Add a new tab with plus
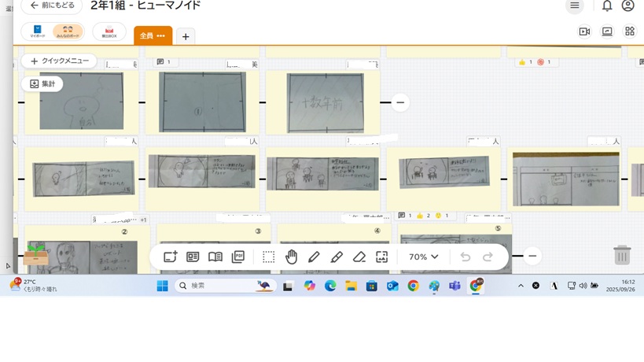 (x=186, y=36)
